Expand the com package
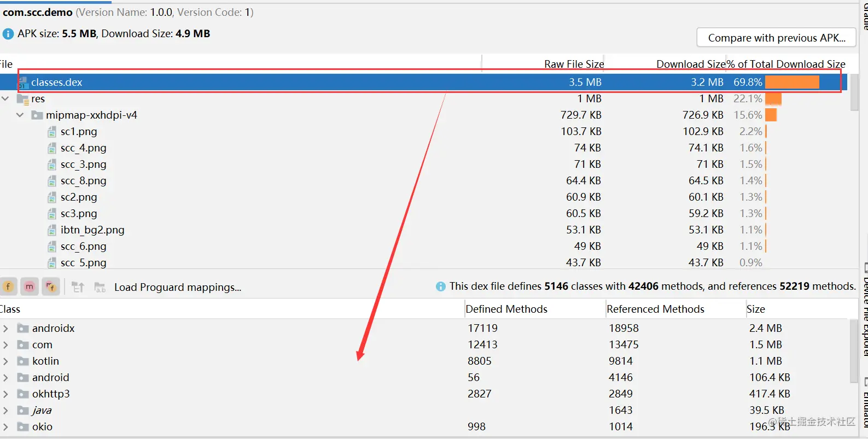The image size is (868, 439). [5, 345]
